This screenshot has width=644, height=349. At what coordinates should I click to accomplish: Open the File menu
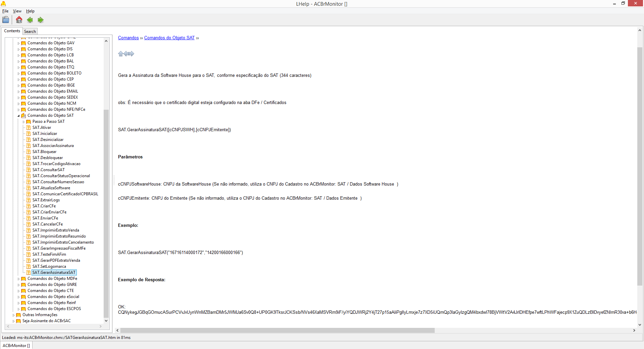5,11
